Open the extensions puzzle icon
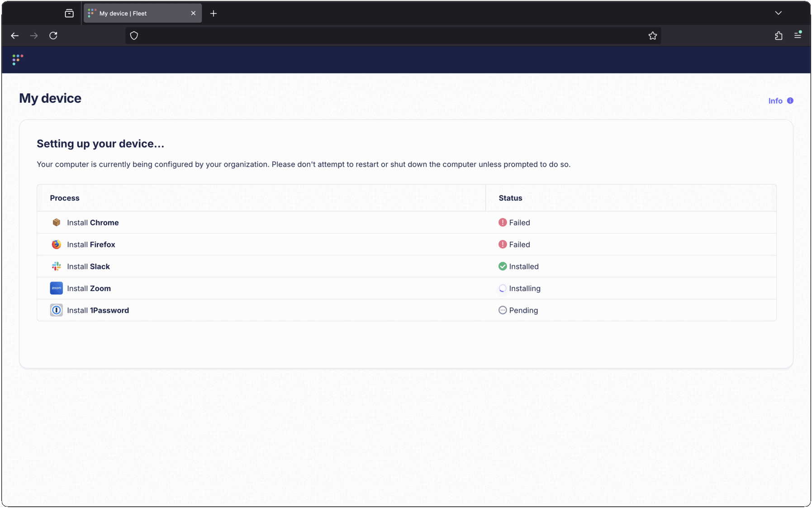The width and height of the screenshot is (812, 508). click(778, 36)
